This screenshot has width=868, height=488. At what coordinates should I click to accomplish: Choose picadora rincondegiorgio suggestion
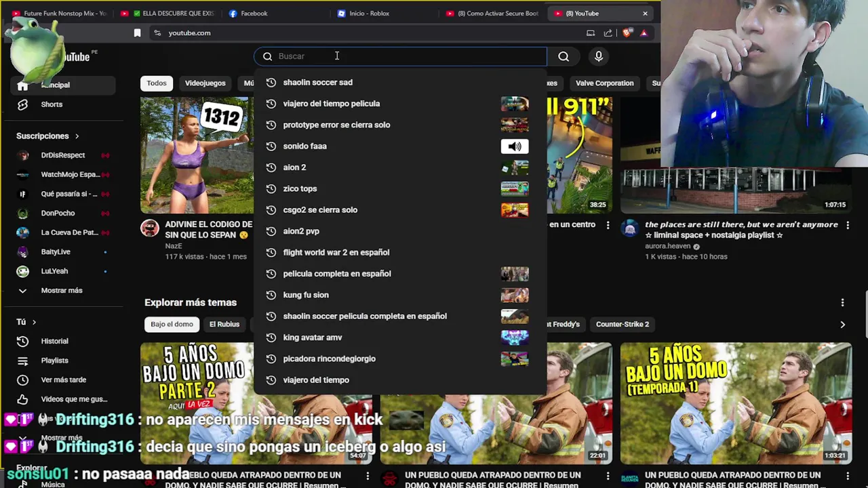[400, 359]
